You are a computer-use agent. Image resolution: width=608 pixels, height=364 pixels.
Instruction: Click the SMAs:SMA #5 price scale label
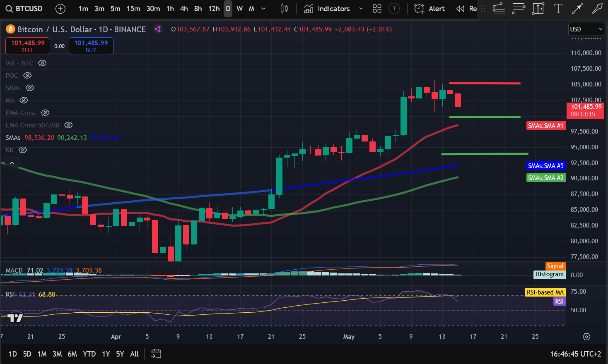pyautogui.click(x=546, y=165)
